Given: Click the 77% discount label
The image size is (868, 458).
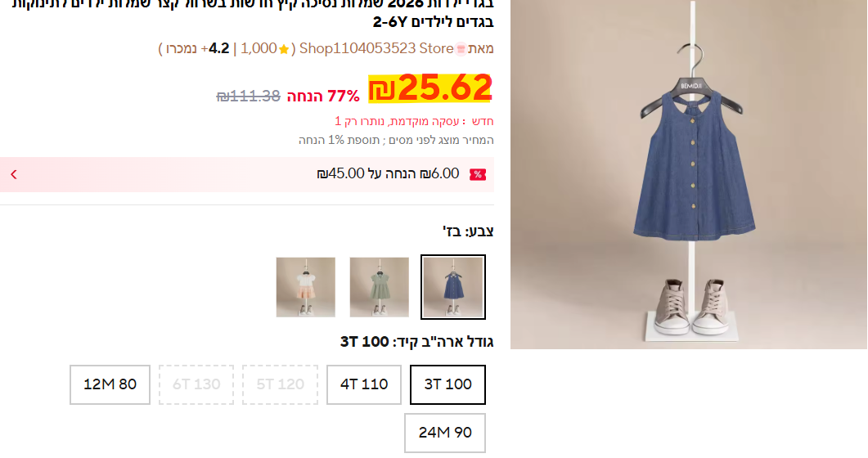Looking at the screenshot, I should [x=323, y=97].
